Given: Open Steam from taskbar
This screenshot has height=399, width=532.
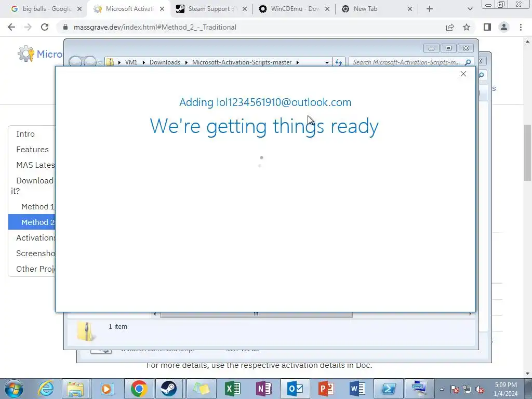Looking at the screenshot, I should click(x=169, y=389).
